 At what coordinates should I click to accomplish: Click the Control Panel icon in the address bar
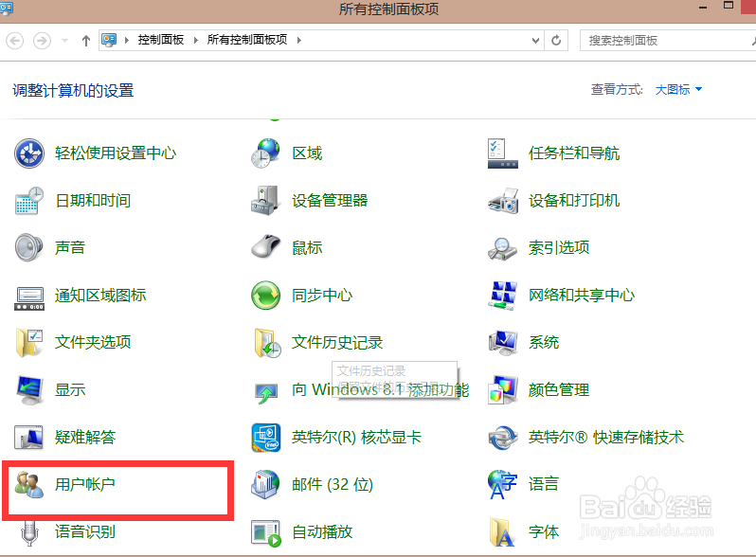(x=109, y=40)
